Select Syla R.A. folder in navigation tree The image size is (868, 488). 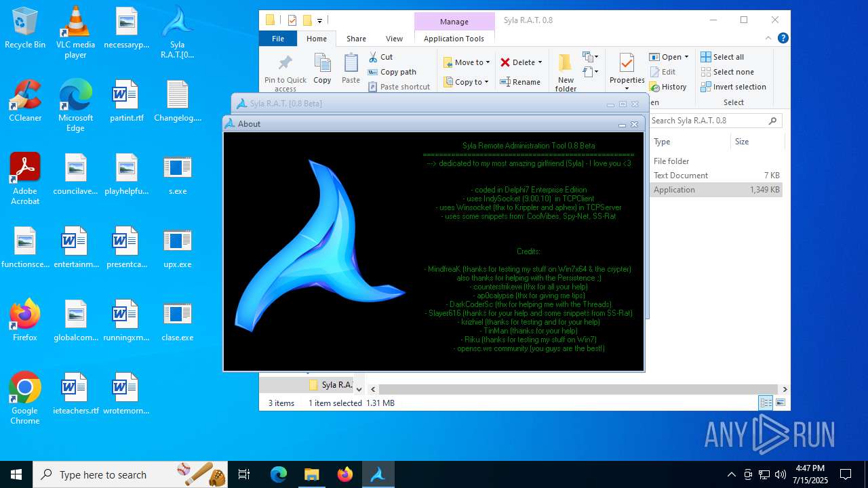(330, 385)
